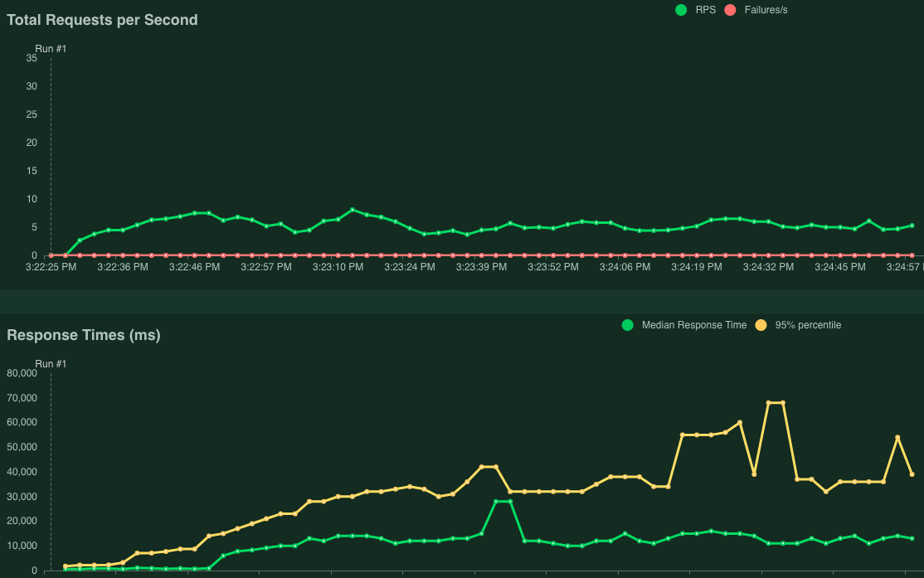Click the Run #1 marker on the RPS chart
The width and height of the screenshot is (924, 578).
pyautogui.click(x=51, y=49)
